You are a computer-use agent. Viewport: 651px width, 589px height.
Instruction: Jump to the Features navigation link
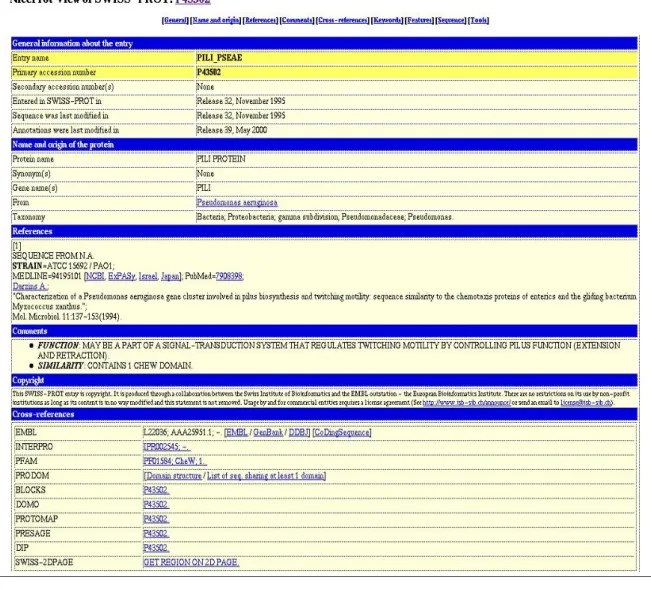(419, 20)
